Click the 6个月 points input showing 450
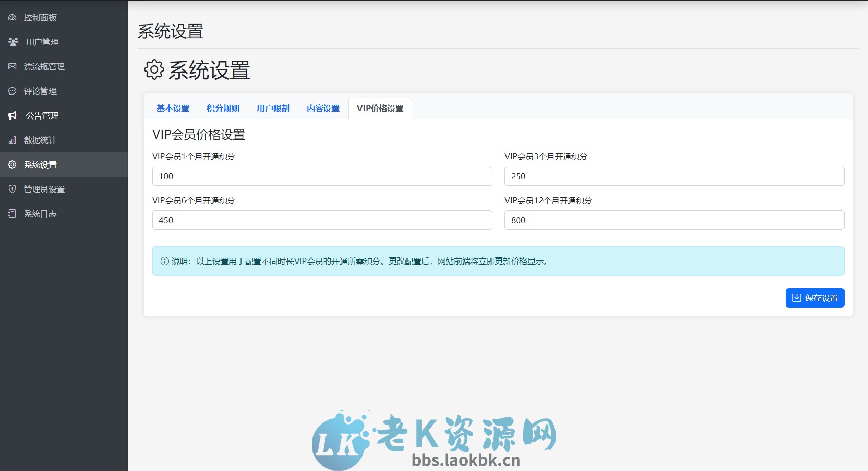The height and width of the screenshot is (471, 868). [322, 220]
